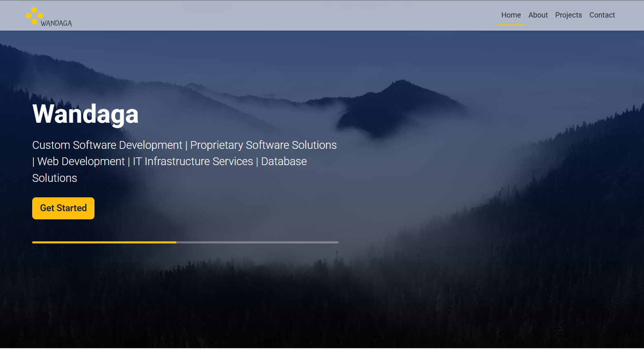Viewport: 644px width, 349px height.
Task: Click the "Web Development" tagline text
Action: pos(81,161)
